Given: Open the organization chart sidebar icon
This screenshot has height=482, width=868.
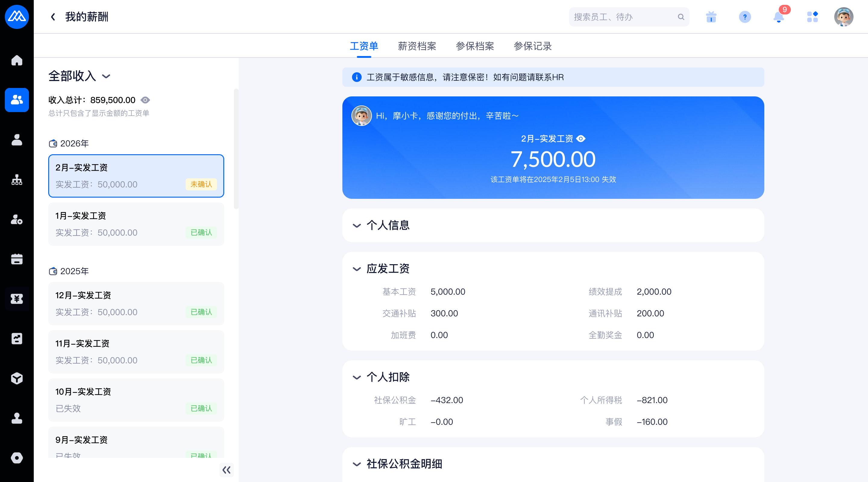Looking at the screenshot, I should click(x=17, y=180).
